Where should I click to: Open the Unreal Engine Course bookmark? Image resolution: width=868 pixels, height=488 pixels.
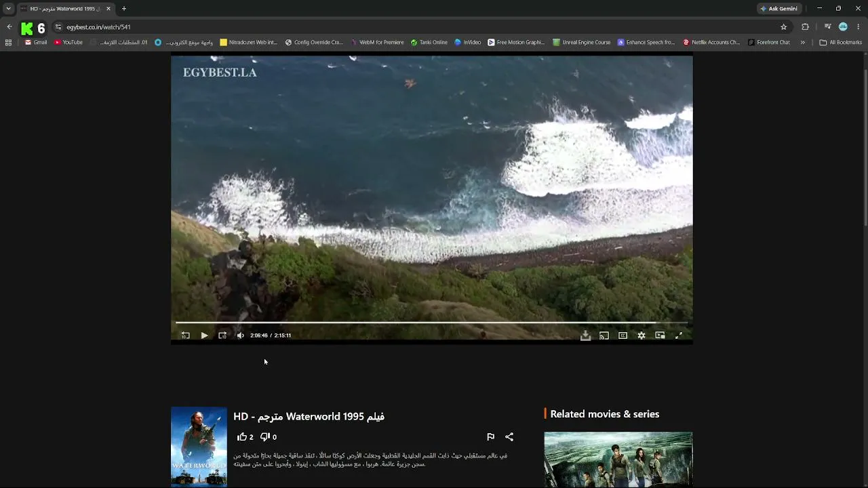click(582, 42)
